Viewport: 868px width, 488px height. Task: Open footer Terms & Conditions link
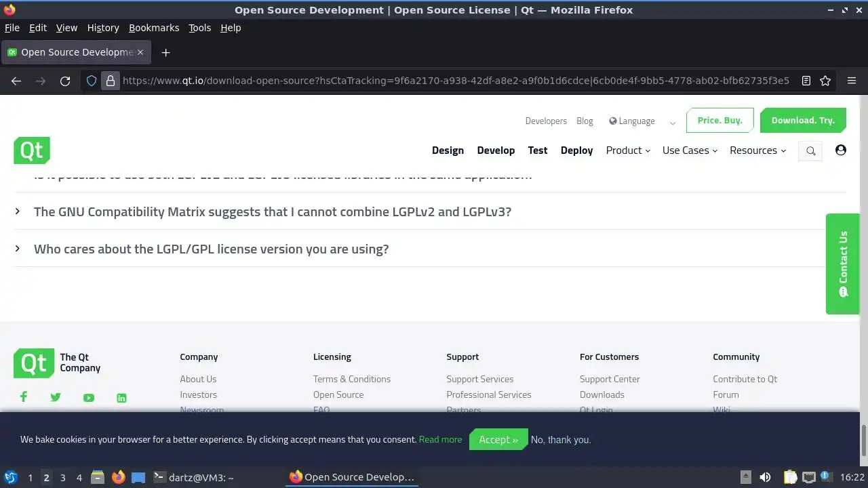pyautogui.click(x=352, y=379)
